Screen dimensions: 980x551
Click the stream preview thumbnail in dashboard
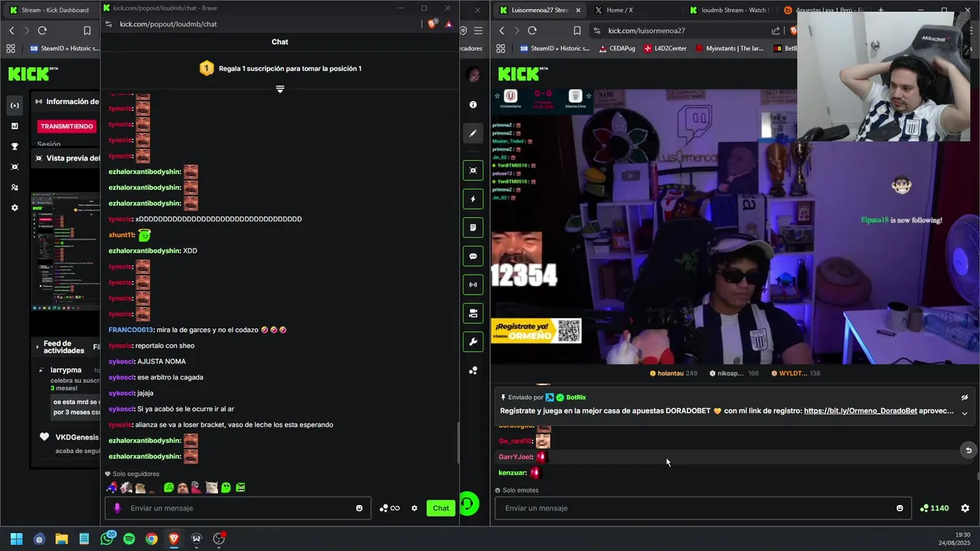click(66, 249)
